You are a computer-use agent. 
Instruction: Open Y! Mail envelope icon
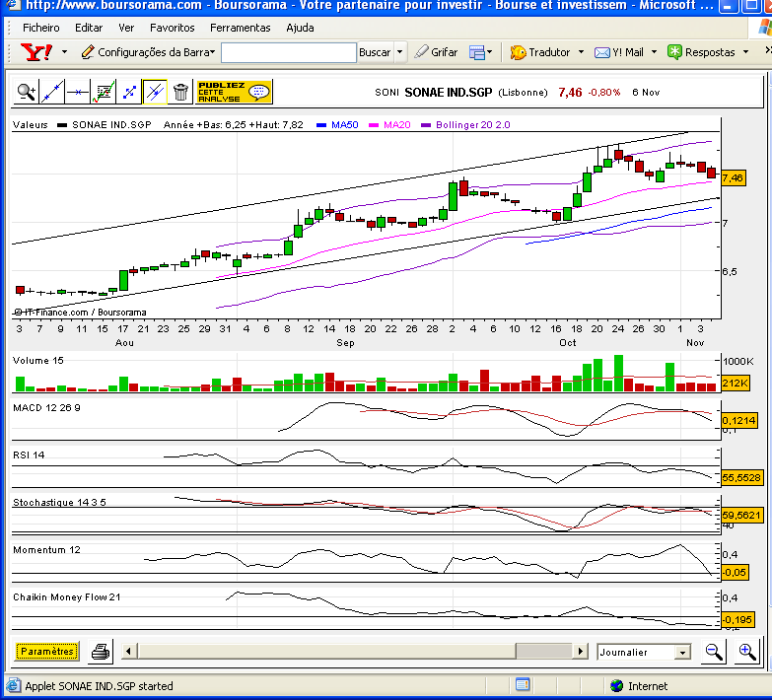[x=602, y=52]
